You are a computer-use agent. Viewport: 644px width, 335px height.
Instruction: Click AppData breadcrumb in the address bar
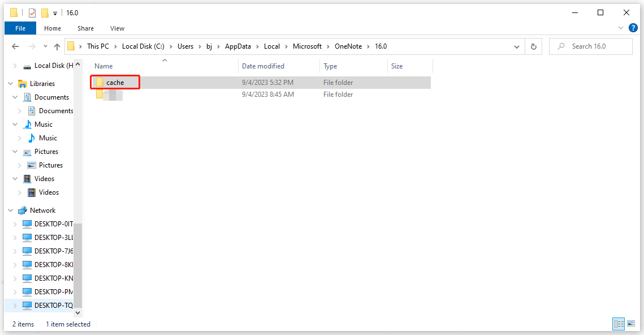(x=238, y=46)
